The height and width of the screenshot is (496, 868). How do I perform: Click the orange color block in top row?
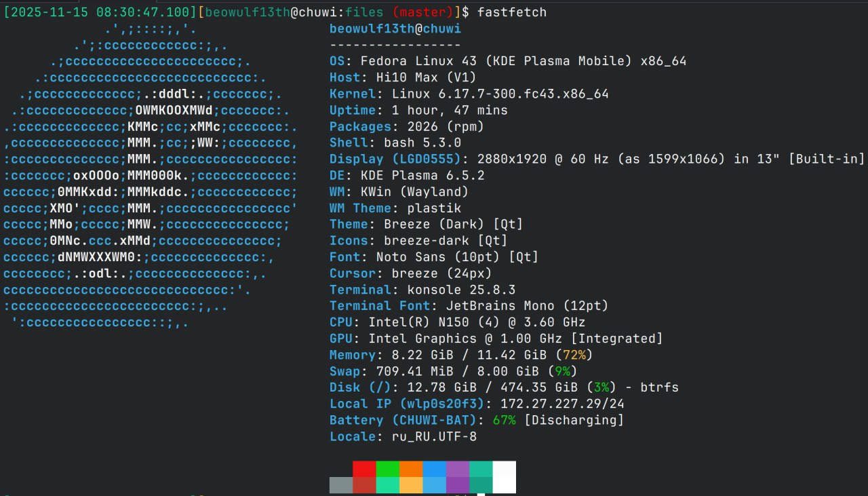click(411, 469)
